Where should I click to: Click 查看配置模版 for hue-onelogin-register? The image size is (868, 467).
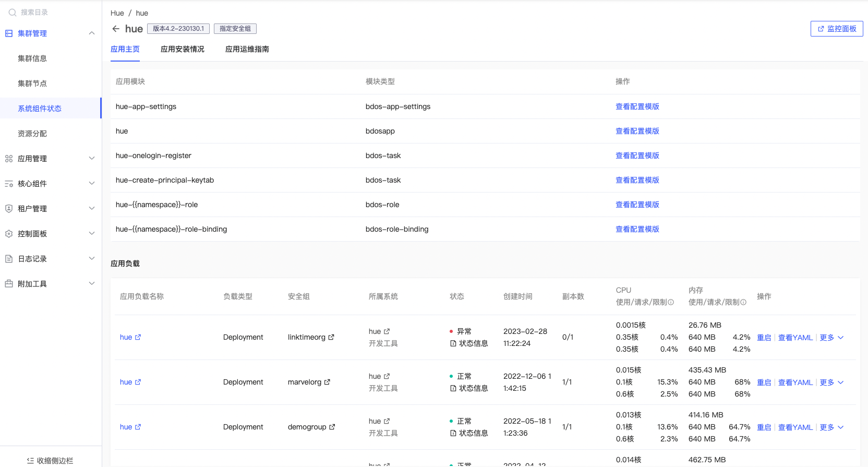(637, 155)
